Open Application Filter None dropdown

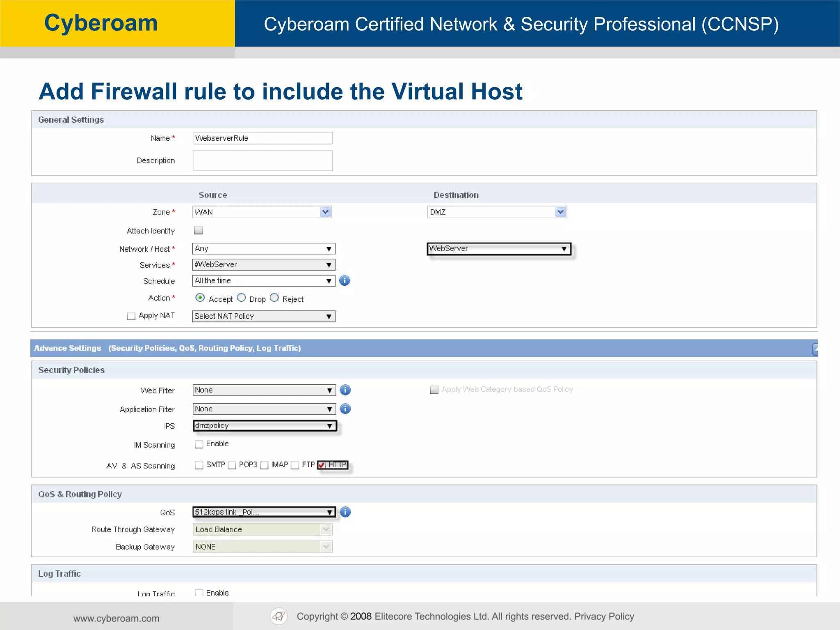pyautogui.click(x=264, y=409)
